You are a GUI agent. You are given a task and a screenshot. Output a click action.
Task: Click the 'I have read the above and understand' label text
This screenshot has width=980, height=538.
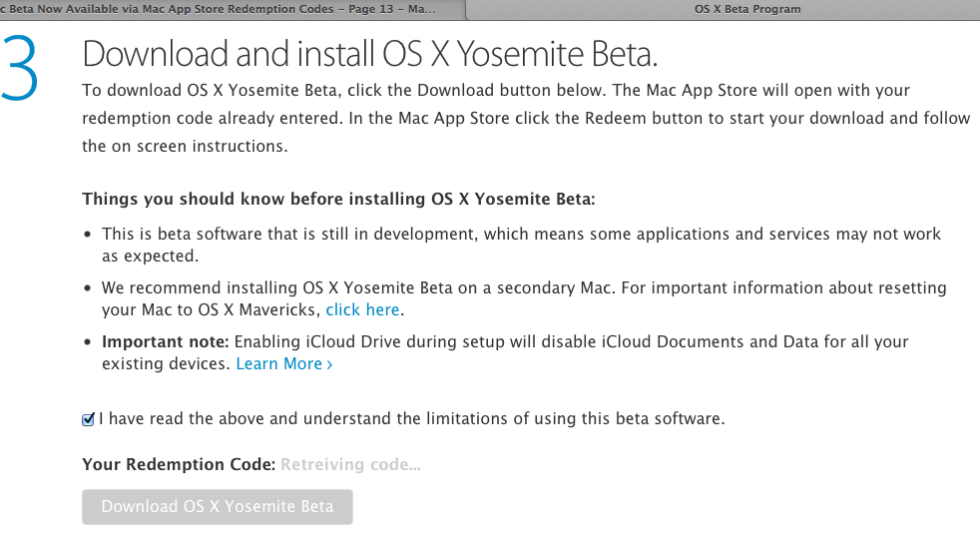point(412,418)
